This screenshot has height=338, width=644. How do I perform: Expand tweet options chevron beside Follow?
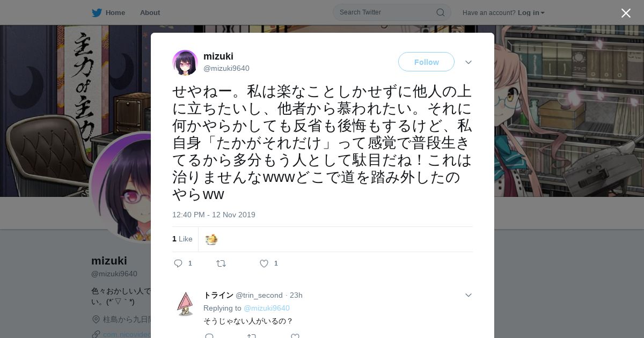click(469, 62)
